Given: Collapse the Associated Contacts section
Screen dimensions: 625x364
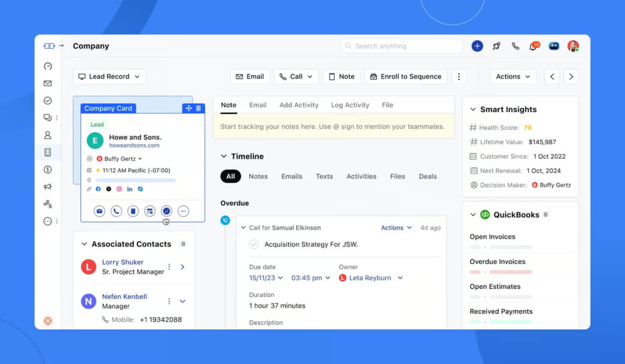Looking at the screenshot, I should [x=84, y=244].
